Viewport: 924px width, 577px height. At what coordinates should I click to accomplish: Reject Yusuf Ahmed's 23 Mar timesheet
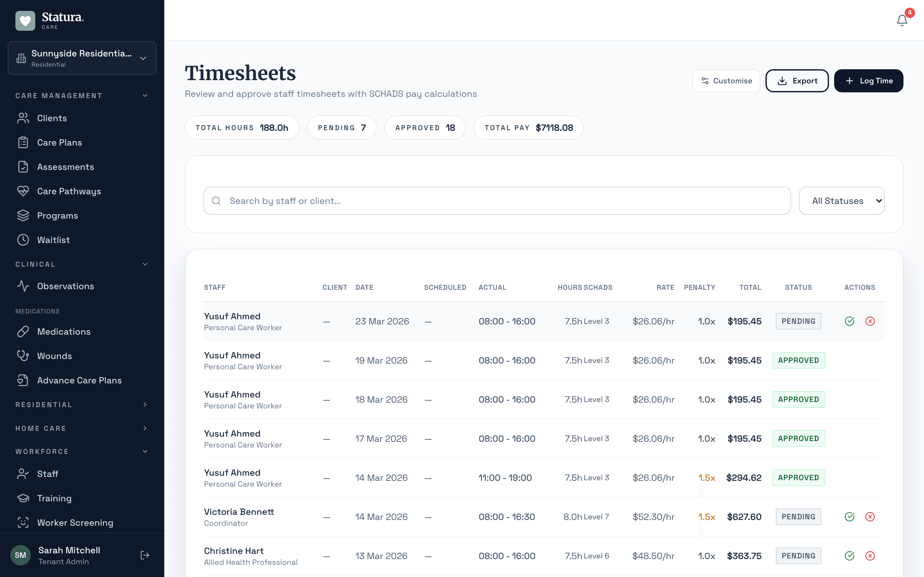(870, 321)
